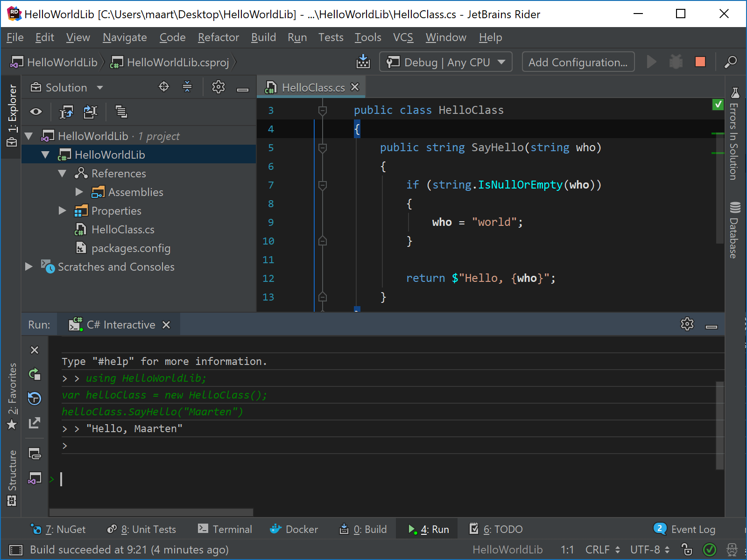Open the Refactor menu
Viewport: 747px width, 560px height.
218,37
